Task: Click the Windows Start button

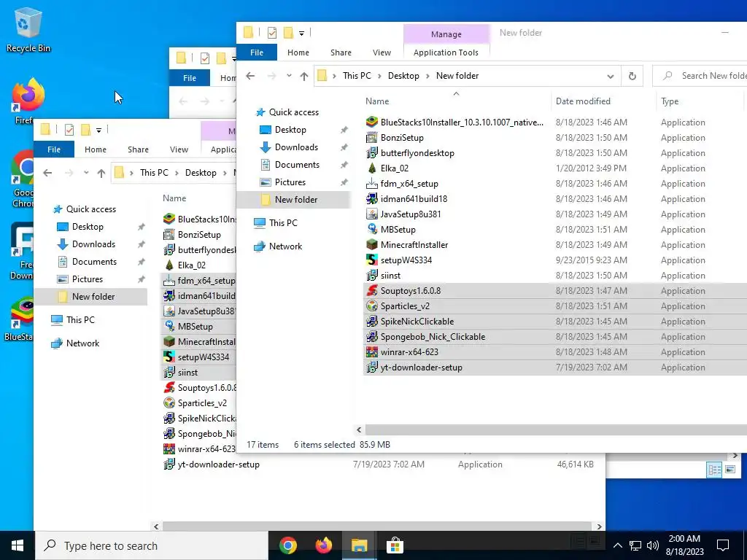Action: pyautogui.click(x=18, y=545)
